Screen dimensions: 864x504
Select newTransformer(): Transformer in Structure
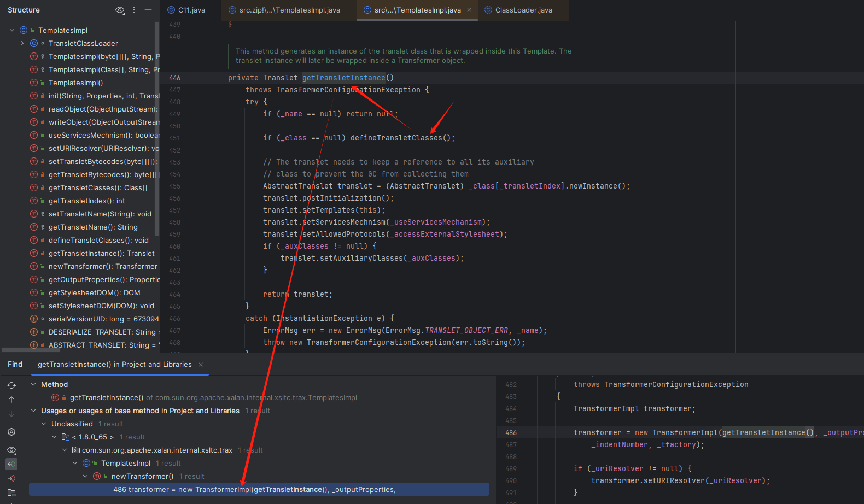pyautogui.click(x=103, y=266)
